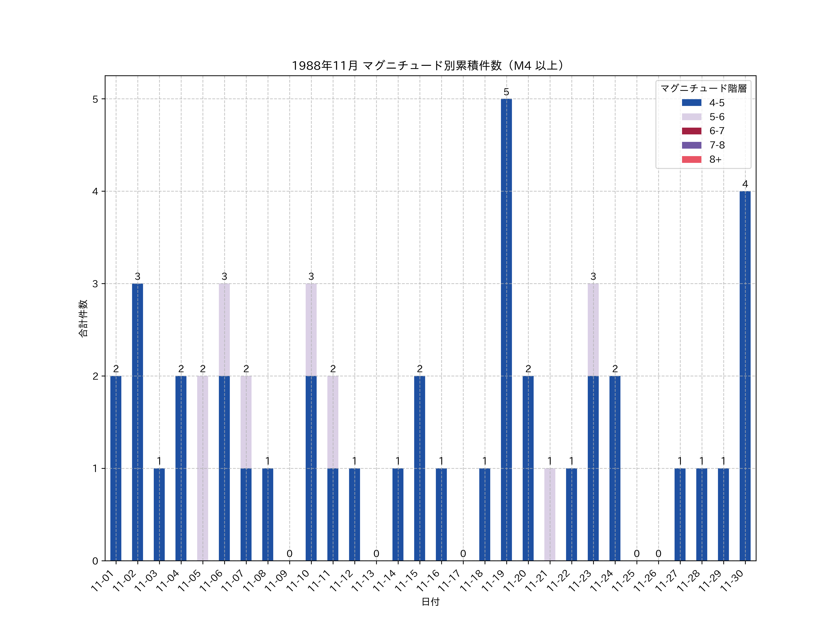Click the y-axis tick label 3
The image size is (840, 630).
tap(95, 284)
